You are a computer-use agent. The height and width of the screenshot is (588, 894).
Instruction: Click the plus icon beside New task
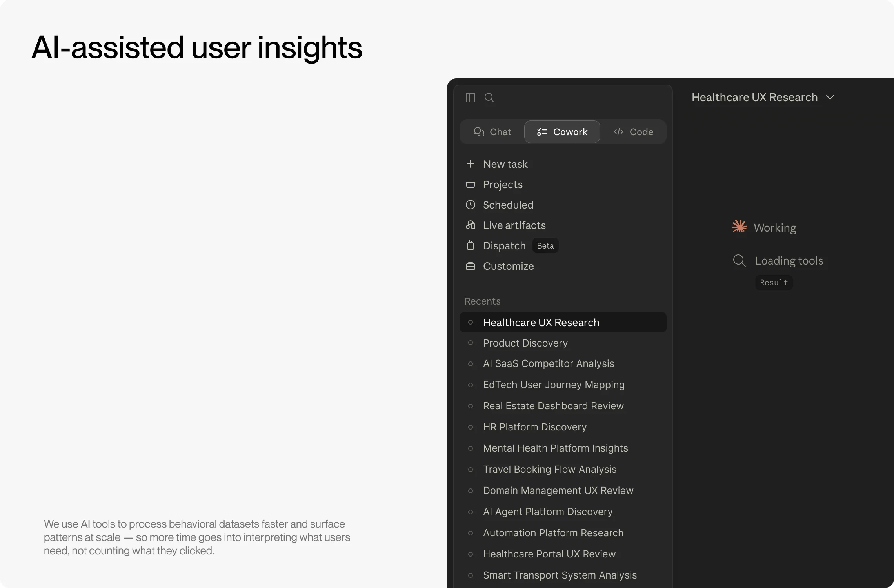pyautogui.click(x=471, y=164)
